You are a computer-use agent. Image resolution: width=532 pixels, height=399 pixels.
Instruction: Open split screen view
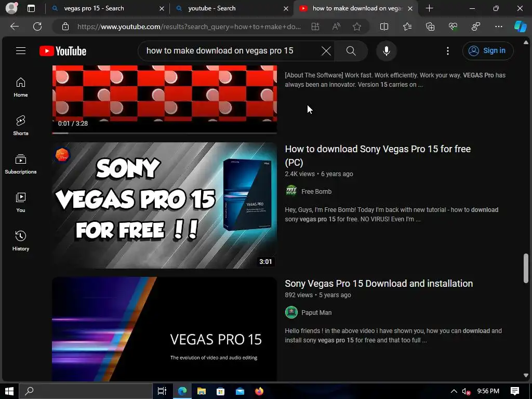(384, 26)
